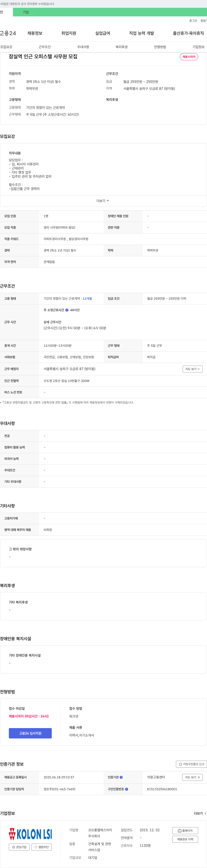
Task: Select deadline text 채용시까지 (마감시간 : 24시)
Action: (x=29, y=716)
